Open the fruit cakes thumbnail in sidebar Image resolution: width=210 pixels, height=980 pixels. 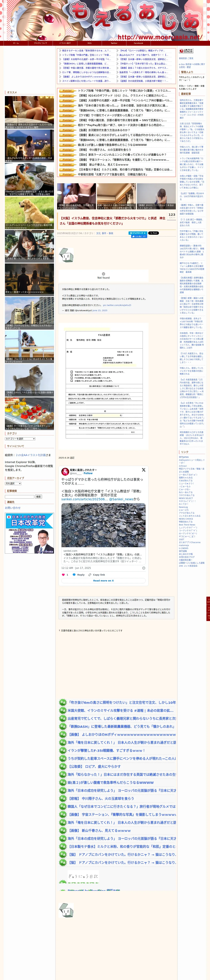[29, 414]
